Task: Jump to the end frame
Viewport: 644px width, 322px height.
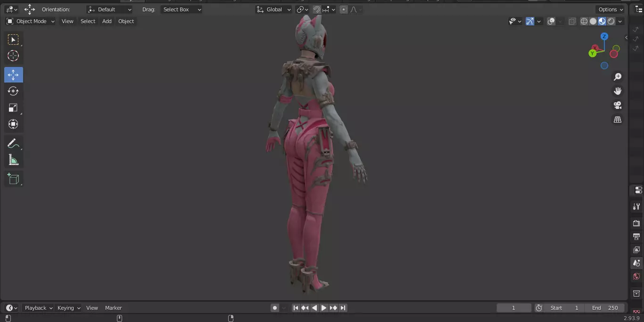Action: 343,308
